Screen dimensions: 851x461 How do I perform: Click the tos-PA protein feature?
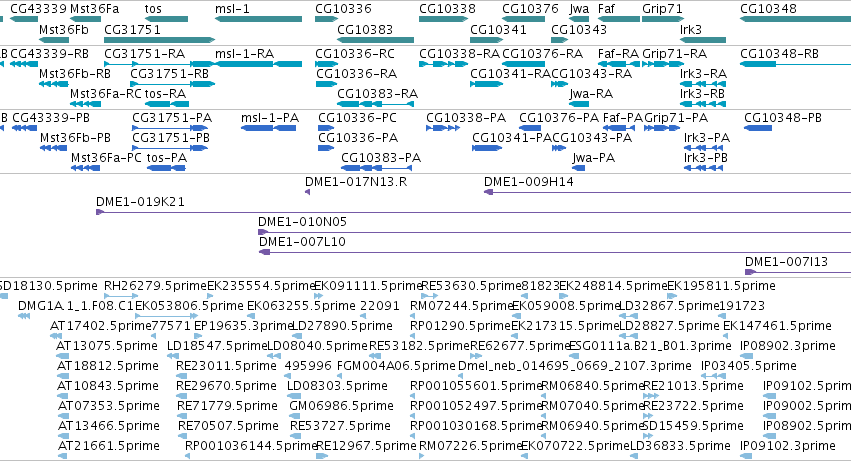pos(167,168)
